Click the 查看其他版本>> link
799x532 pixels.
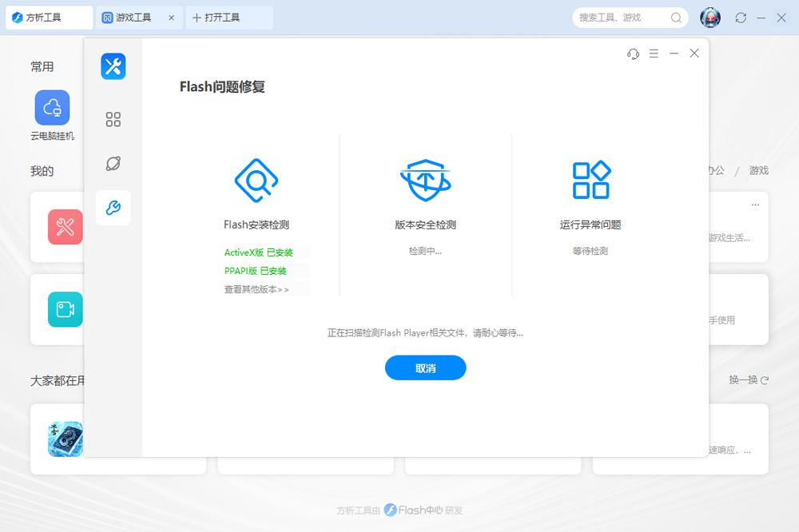(x=256, y=289)
